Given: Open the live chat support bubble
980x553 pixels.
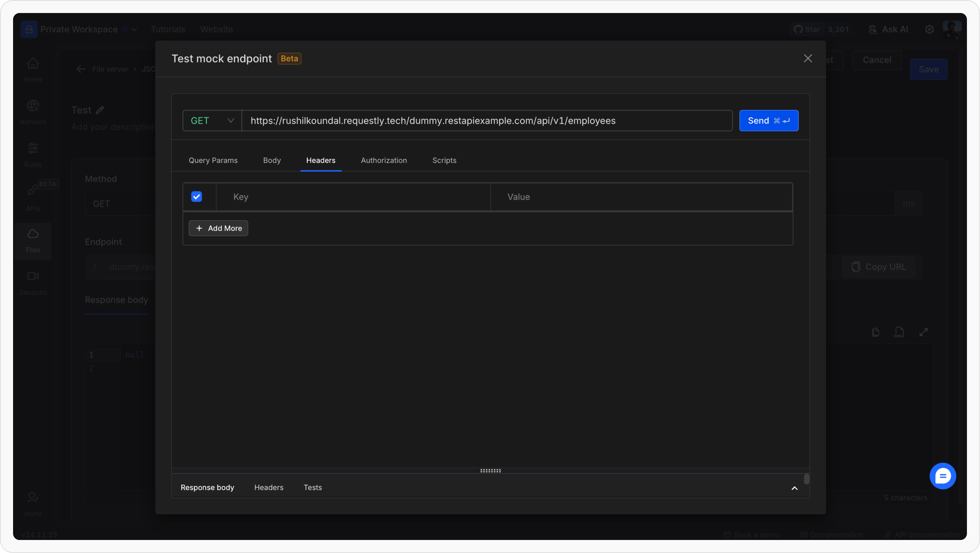Looking at the screenshot, I should [x=942, y=476].
